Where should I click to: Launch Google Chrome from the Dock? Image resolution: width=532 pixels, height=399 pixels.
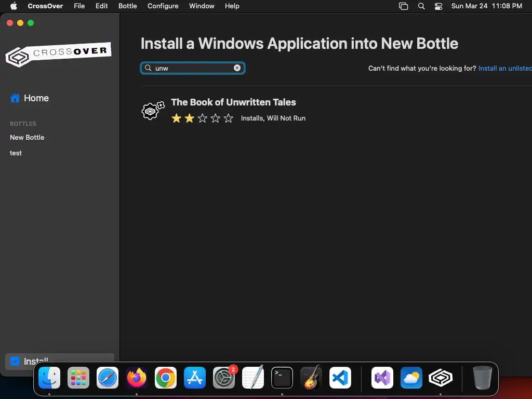tap(166, 378)
